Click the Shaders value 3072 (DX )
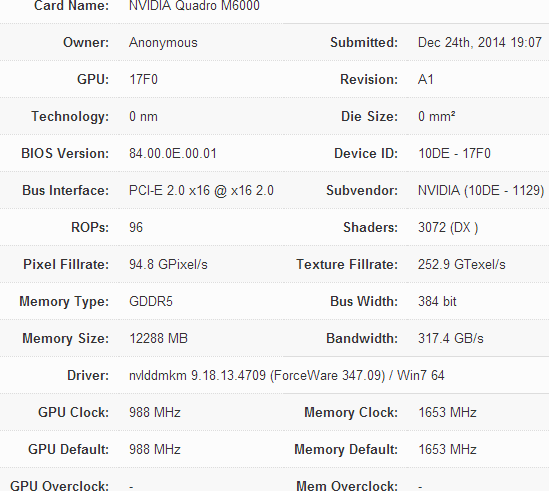 pos(448,228)
